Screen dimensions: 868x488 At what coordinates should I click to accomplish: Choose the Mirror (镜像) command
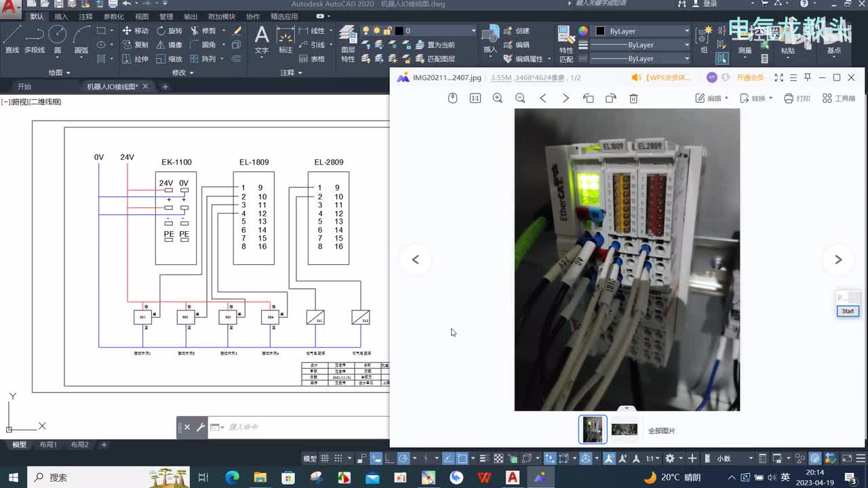coord(169,45)
